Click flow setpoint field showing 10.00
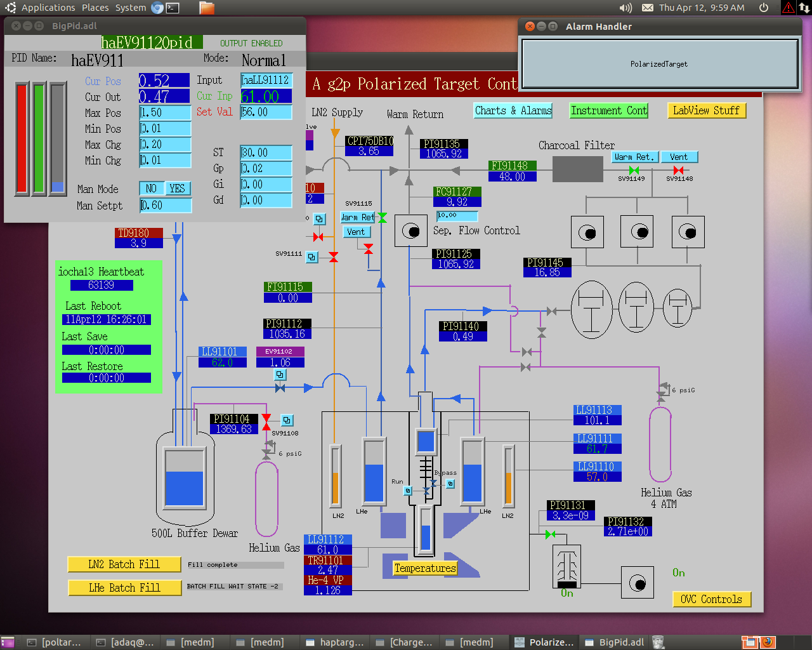Screen dimensions: 812x650 coord(457,216)
